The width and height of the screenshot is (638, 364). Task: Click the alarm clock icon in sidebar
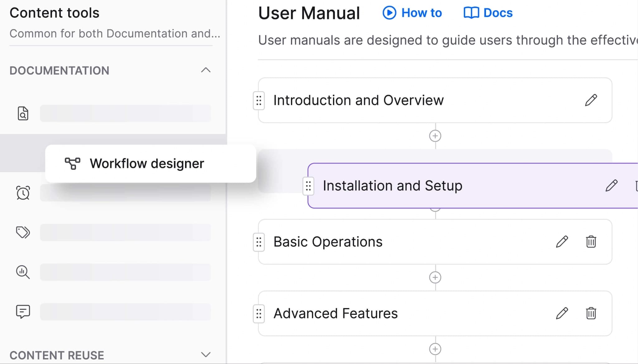23,193
